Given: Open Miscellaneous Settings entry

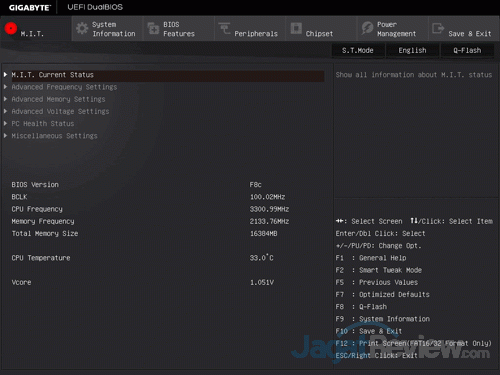Looking at the screenshot, I should 54,136.
